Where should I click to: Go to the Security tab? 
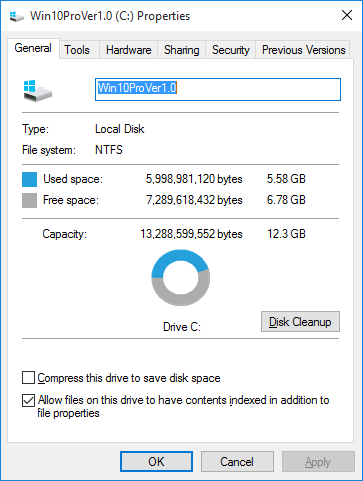[x=231, y=50]
